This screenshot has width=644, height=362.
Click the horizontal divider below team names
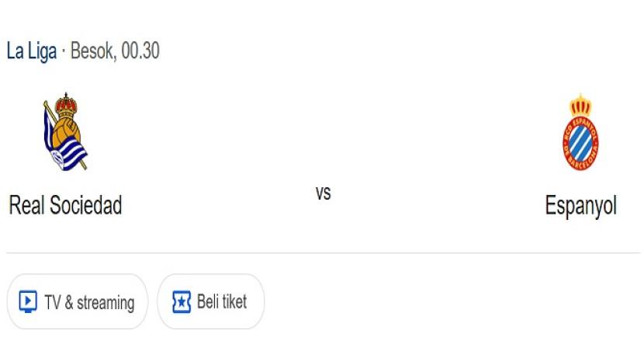click(323, 252)
